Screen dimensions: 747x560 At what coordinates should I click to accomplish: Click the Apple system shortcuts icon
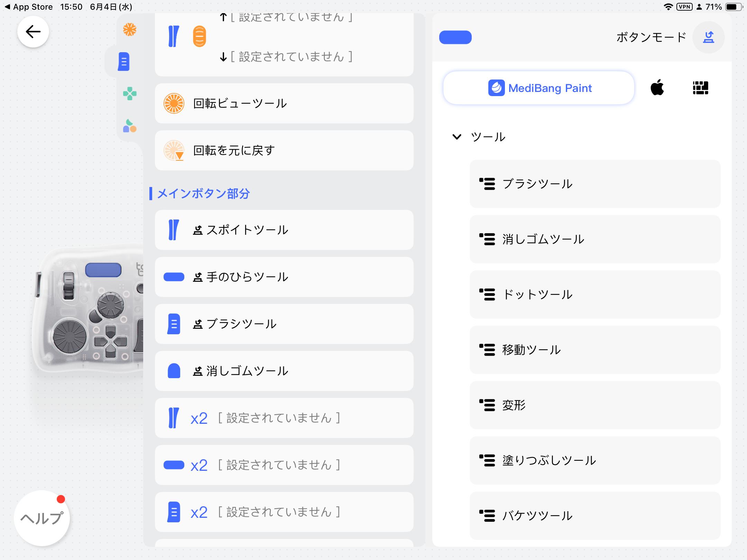click(x=657, y=87)
